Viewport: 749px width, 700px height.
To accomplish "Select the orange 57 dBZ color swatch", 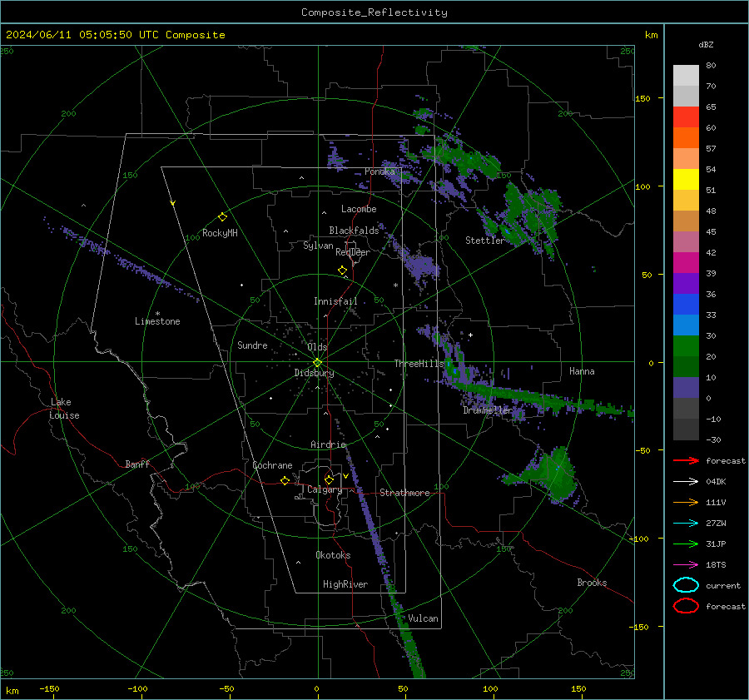I will coord(686,137).
